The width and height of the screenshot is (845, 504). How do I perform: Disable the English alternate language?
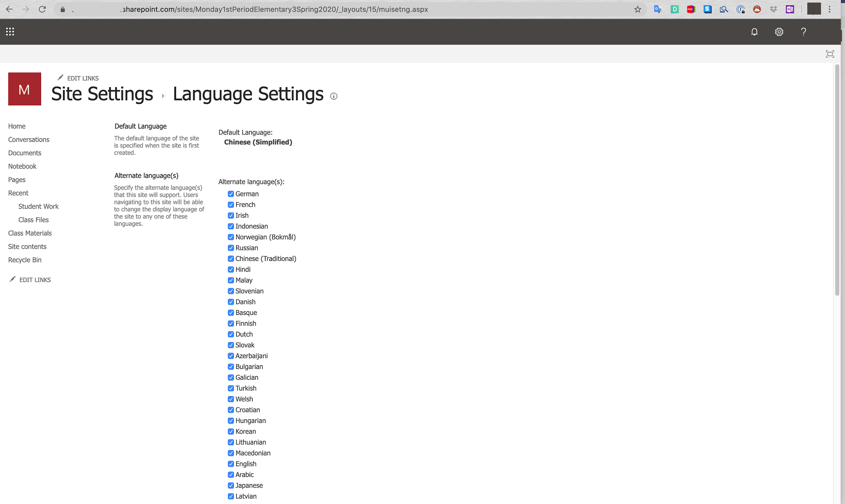click(x=231, y=464)
